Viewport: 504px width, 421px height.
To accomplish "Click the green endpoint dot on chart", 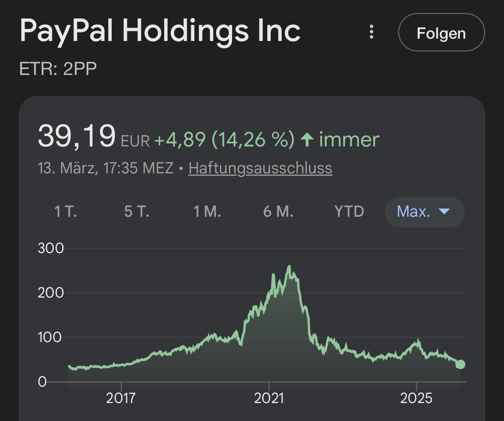I will tap(461, 364).
